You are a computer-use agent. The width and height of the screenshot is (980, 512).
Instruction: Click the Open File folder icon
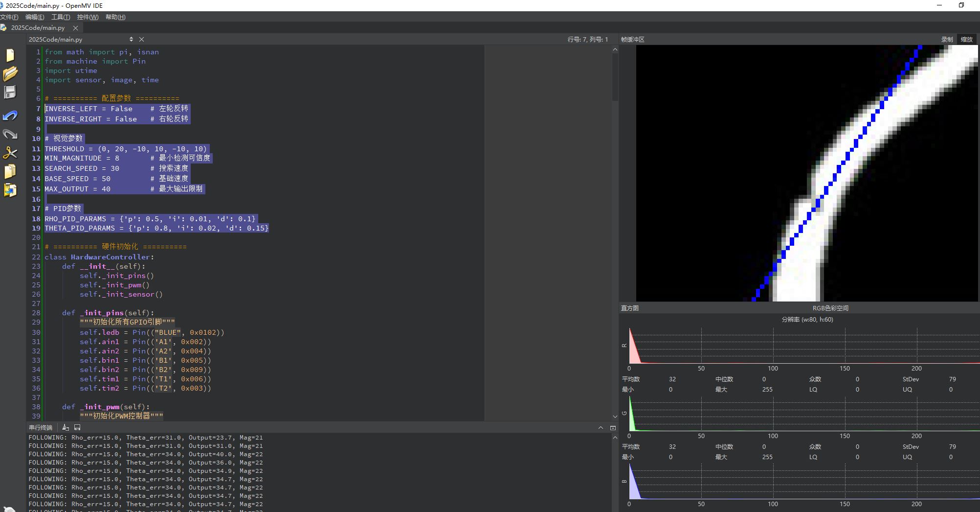pyautogui.click(x=10, y=73)
